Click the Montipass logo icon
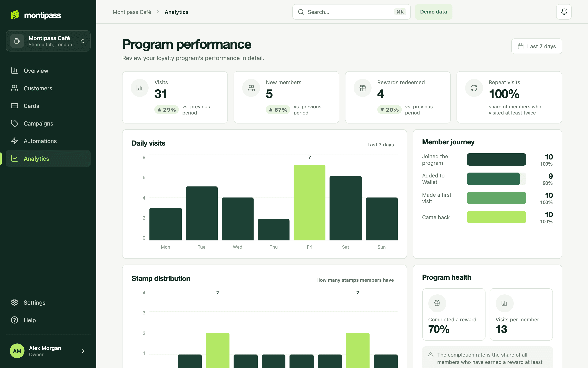The width and height of the screenshot is (588, 368). coord(15,15)
